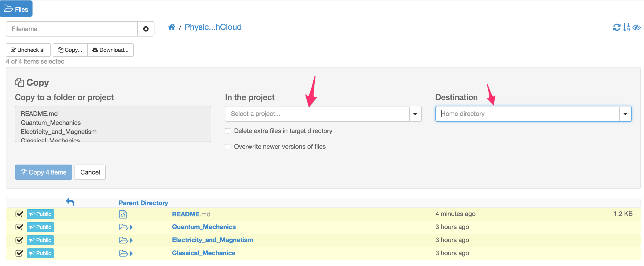Click the Quantum_Mechanics folder icon
Image resolution: width=644 pixels, height=266 pixels.
(124, 227)
